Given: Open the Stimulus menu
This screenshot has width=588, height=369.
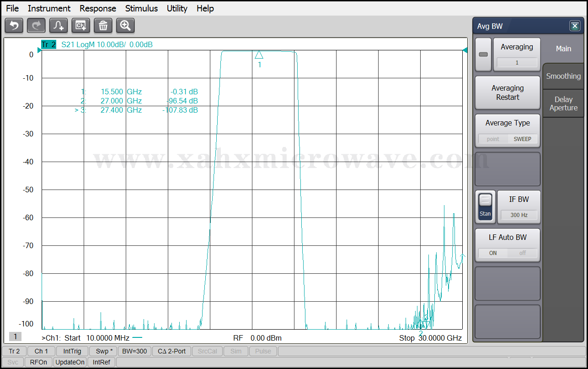Looking at the screenshot, I should tap(141, 8).
